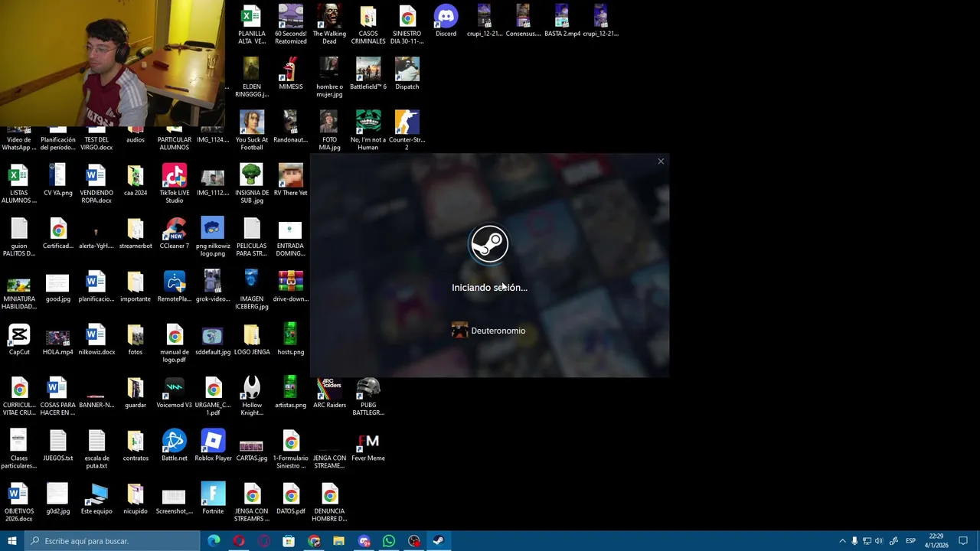This screenshot has height=551, width=980.
Task: Launch the Battlefield 6 shortcut
Action: pos(368,74)
